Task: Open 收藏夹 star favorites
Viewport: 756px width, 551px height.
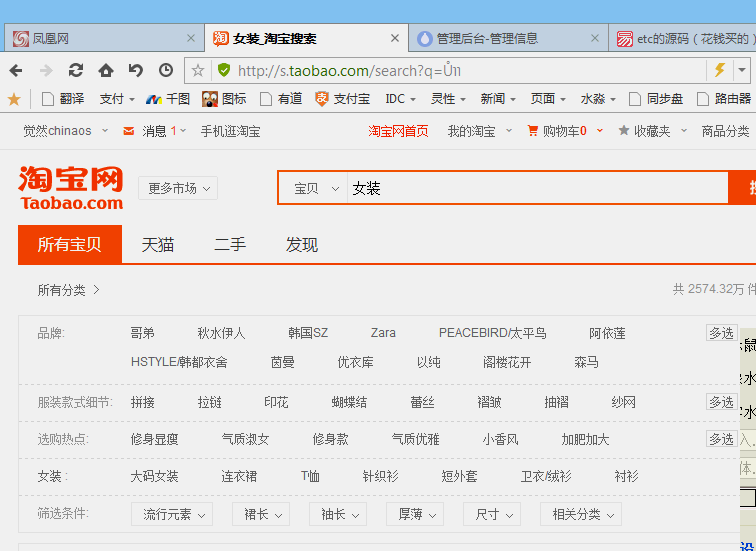Action: 652,131
